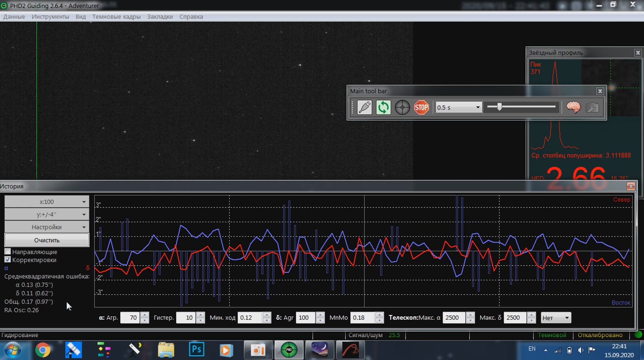Image resolution: width=644 pixels, height=360 pixels.
Task: Enable the Направляющие checkbox
Action: click(x=8, y=252)
